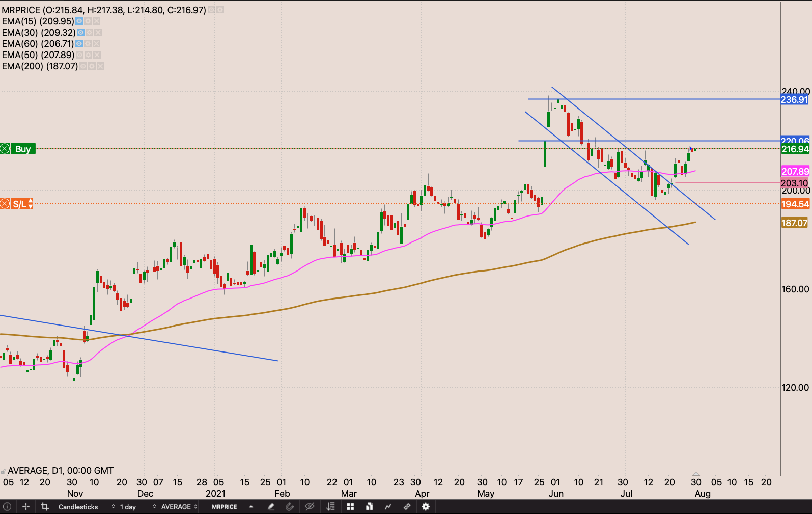Toggle visibility of EMA(30) indicator

click(x=80, y=33)
